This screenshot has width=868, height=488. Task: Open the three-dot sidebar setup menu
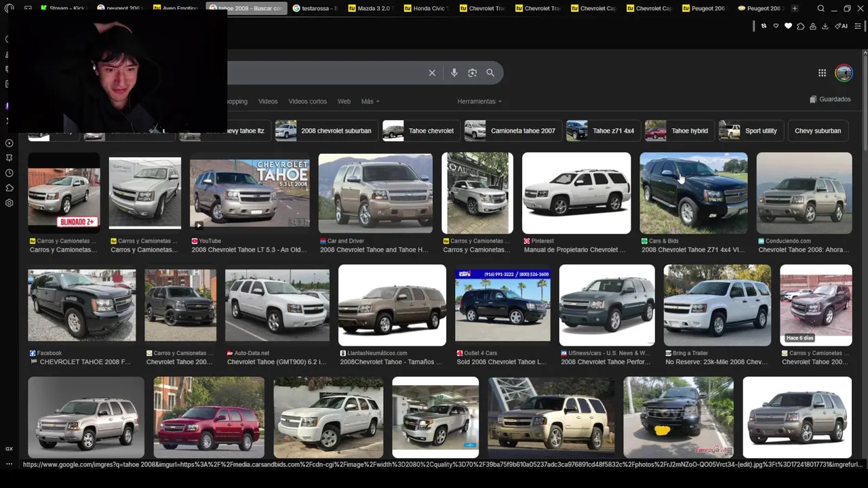tap(9, 464)
